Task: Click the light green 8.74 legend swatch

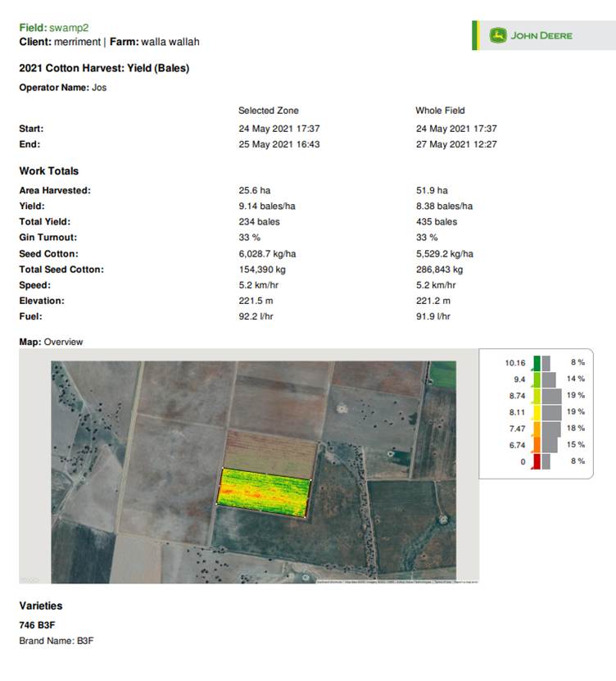Action: tap(537, 396)
